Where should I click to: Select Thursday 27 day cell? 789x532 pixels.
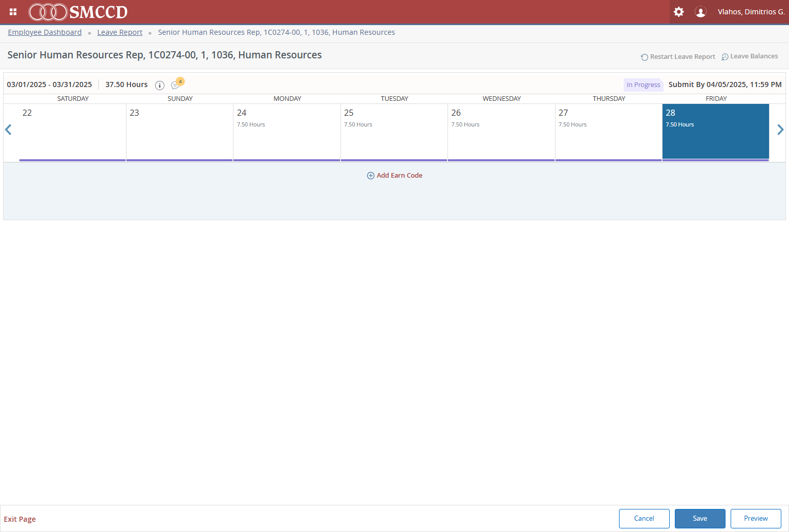pos(609,133)
